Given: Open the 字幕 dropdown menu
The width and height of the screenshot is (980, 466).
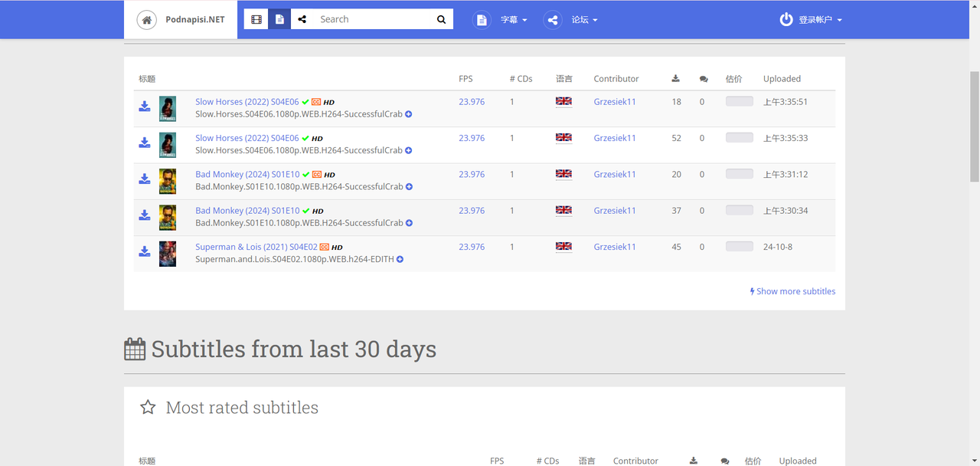Looking at the screenshot, I should click(x=514, y=20).
